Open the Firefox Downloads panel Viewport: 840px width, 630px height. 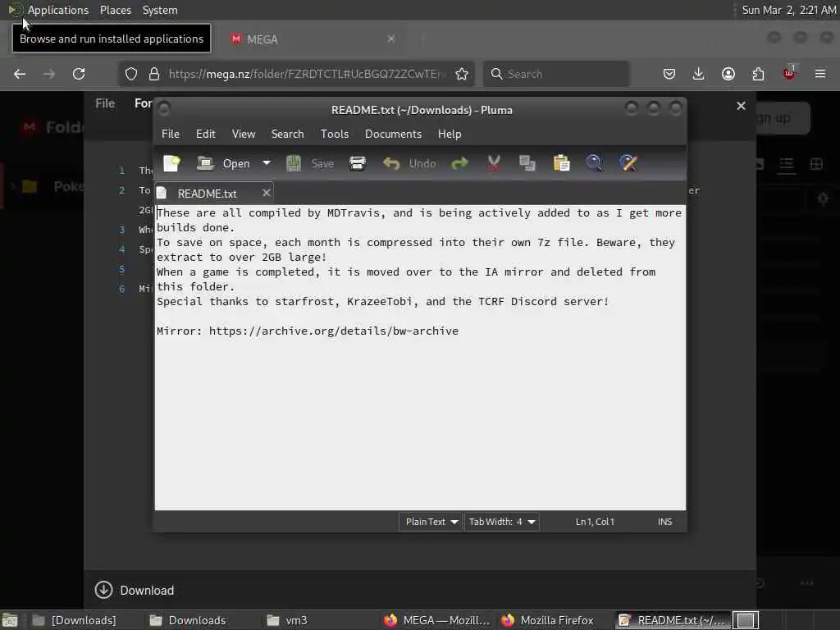coord(699,74)
